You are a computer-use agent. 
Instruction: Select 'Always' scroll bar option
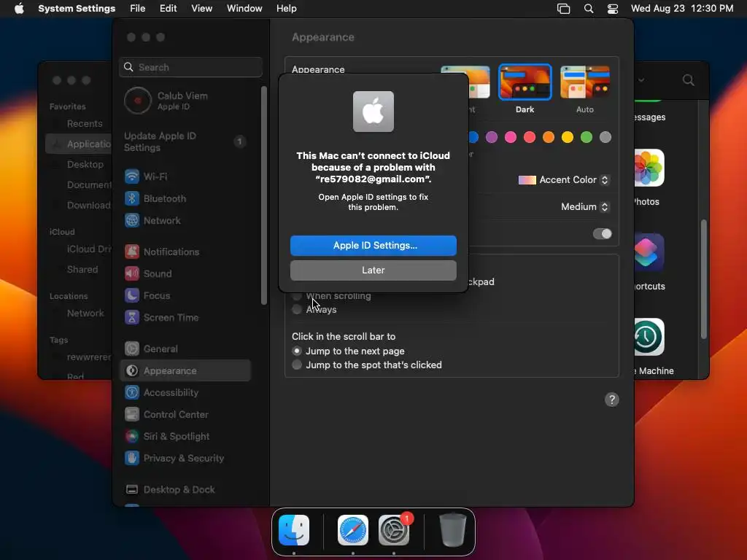[x=297, y=309]
